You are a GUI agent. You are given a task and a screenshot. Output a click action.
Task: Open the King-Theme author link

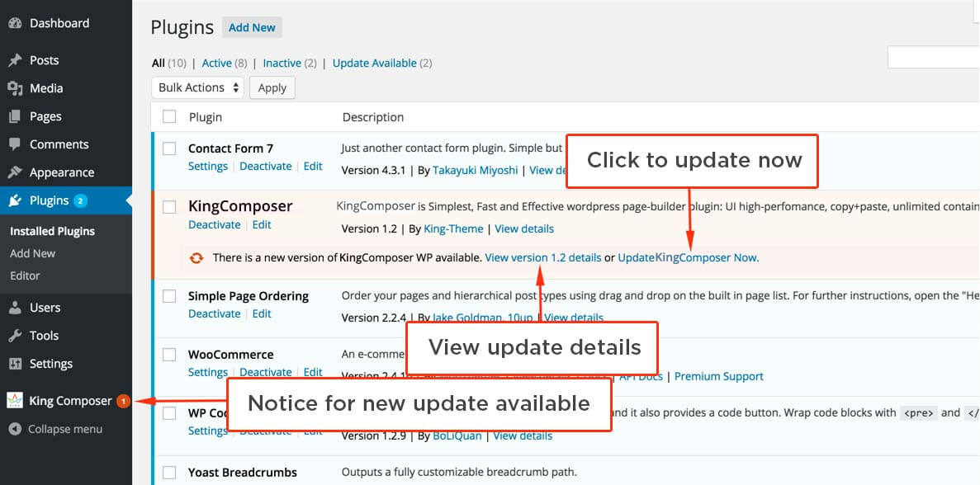point(454,228)
